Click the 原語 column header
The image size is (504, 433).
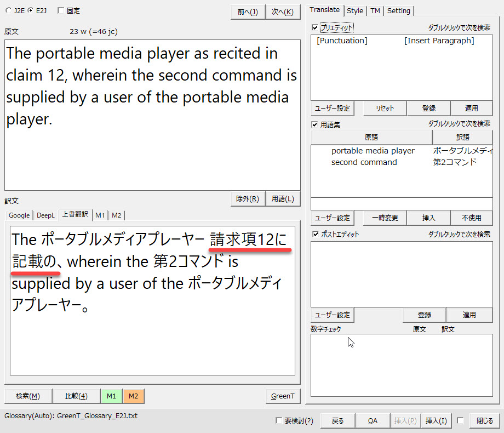(371, 137)
